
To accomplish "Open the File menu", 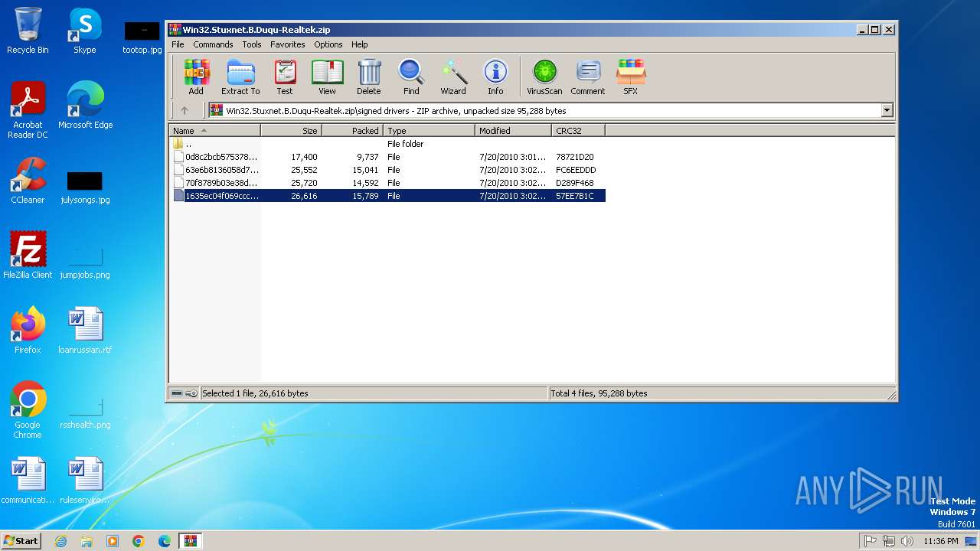I will point(178,44).
